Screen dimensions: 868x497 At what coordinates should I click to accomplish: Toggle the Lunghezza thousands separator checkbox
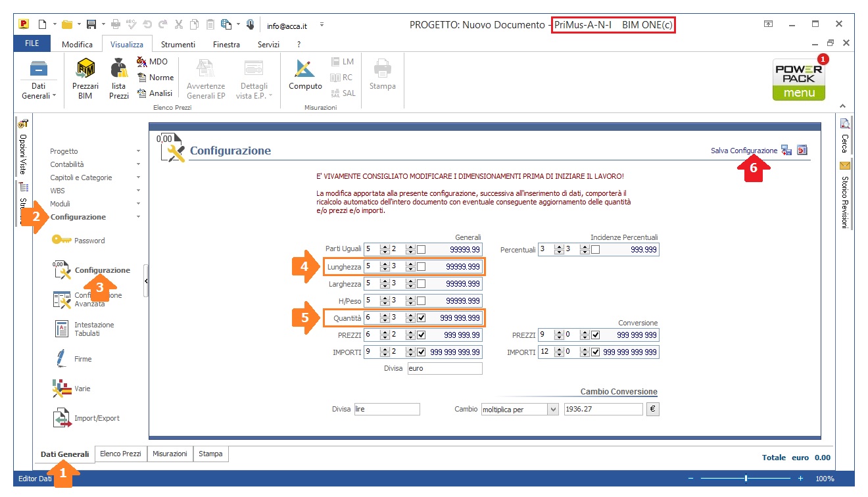tap(421, 267)
